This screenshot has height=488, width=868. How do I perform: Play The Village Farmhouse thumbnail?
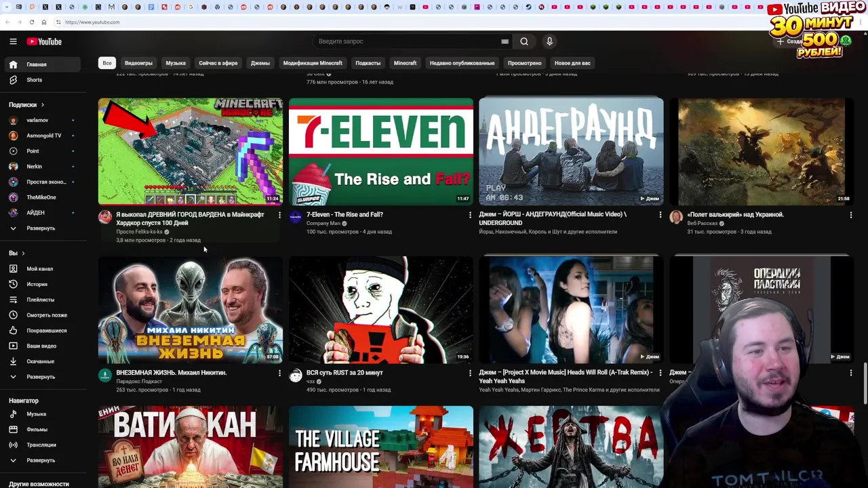pos(381,447)
